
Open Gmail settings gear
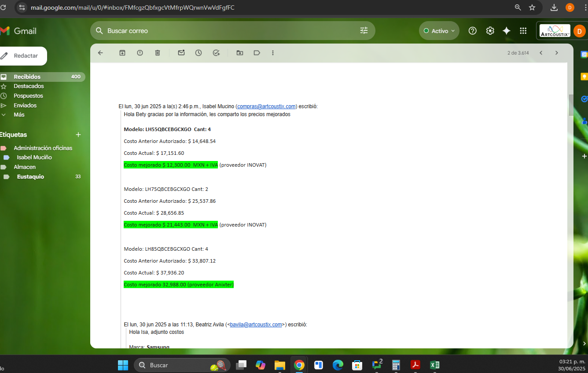(490, 31)
